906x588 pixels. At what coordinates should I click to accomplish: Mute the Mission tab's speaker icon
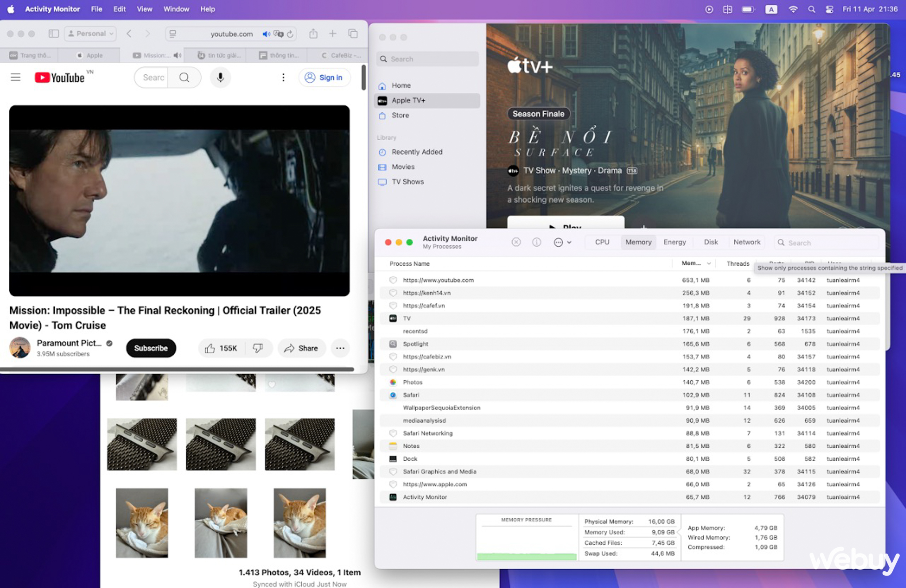(x=177, y=55)
